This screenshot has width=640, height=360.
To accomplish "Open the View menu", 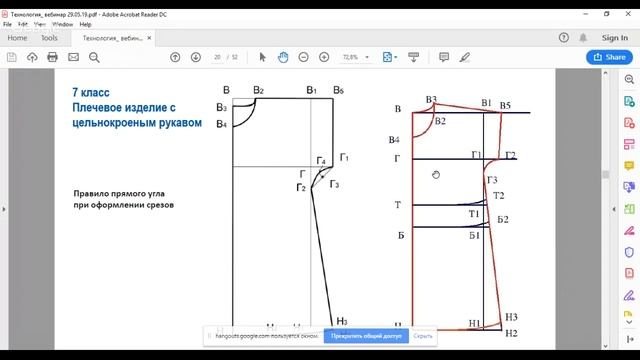I will click(x=40, y=24).
